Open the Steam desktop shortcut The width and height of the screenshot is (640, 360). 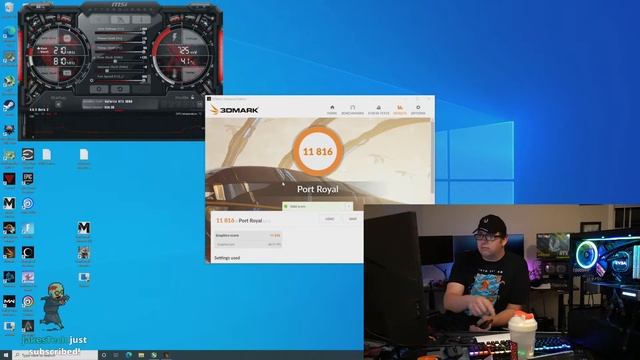point(9,106)
